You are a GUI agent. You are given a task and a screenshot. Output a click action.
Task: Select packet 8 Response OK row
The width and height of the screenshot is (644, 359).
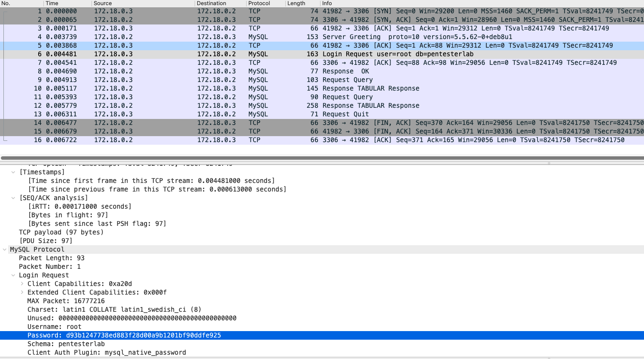coord(322,71)
